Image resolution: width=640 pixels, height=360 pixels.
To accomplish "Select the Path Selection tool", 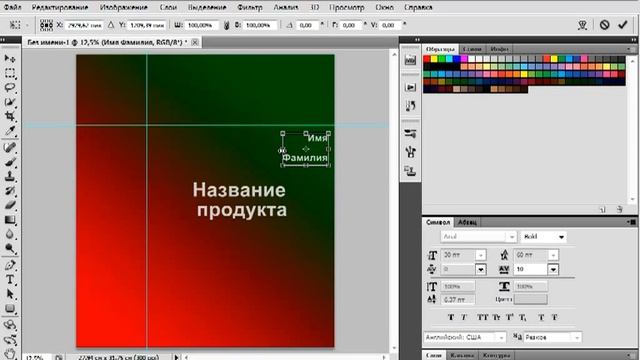I will (10, 294).
